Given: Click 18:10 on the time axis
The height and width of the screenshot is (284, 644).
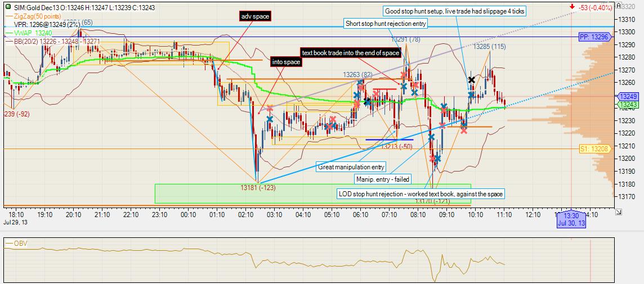Looking at the screenshot, I should tap(16, 214).
